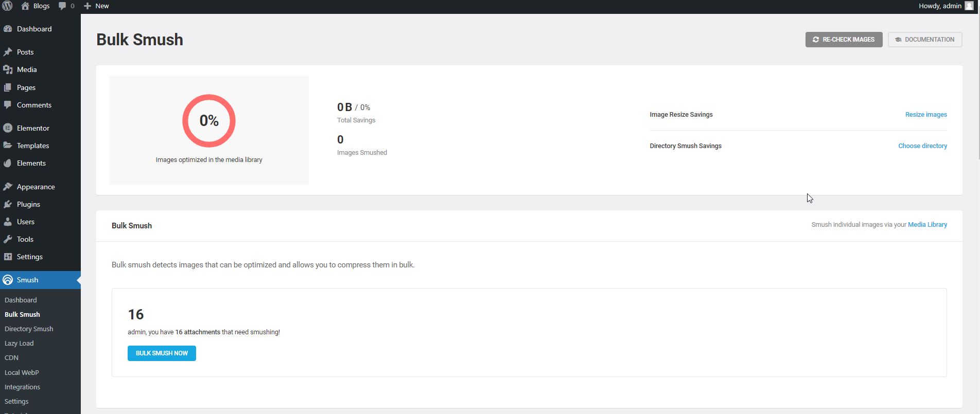
Task: Open the Templates menu label
Action: coord(33,146)
